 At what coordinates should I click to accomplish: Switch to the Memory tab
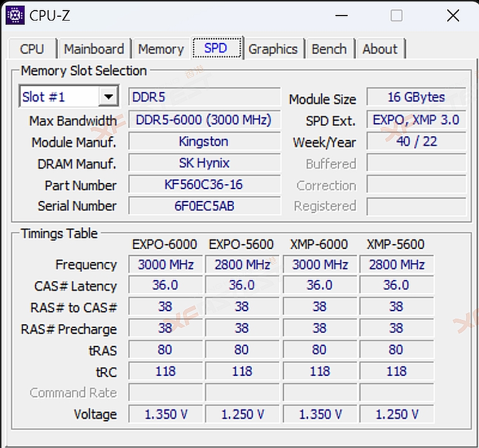[161, 49]
